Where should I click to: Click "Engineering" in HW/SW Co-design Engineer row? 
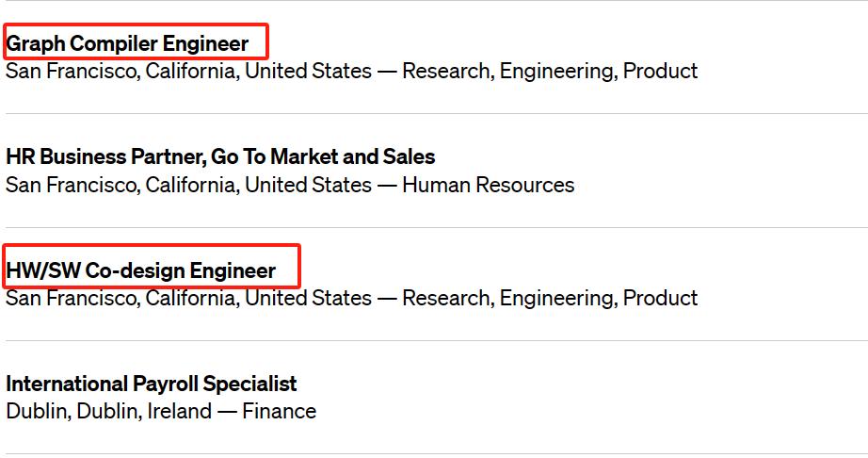point(555,298)
